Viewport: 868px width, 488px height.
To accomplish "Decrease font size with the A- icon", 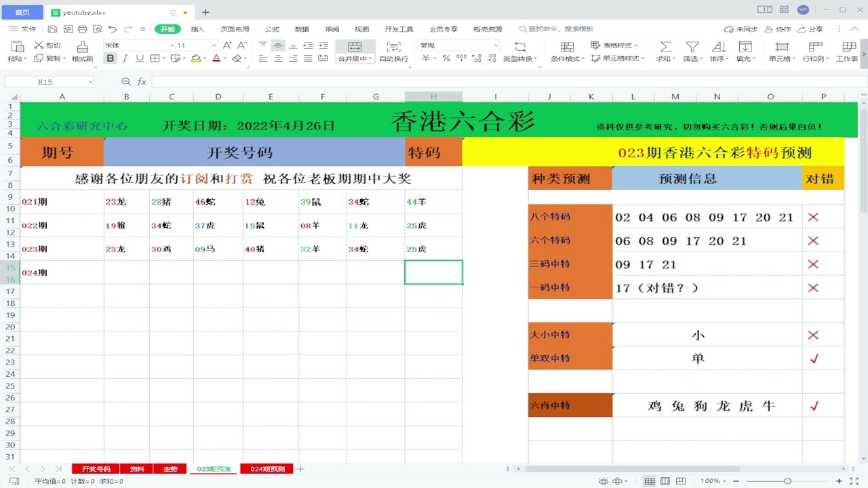I will click(x=242, y=45).
